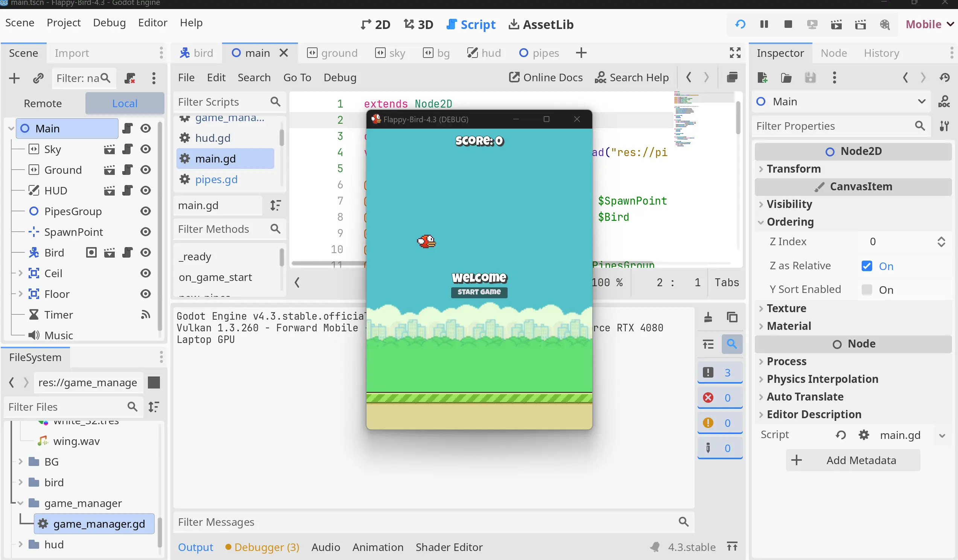Pause the running project
Viewport: 958px width, 560px height.
tap(764, 24)
